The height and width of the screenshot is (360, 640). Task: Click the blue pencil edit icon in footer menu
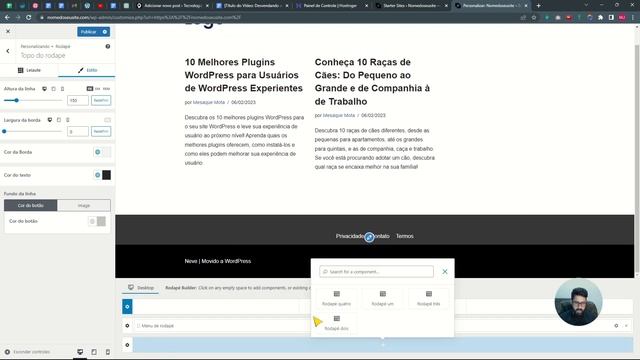coord(369,237)
